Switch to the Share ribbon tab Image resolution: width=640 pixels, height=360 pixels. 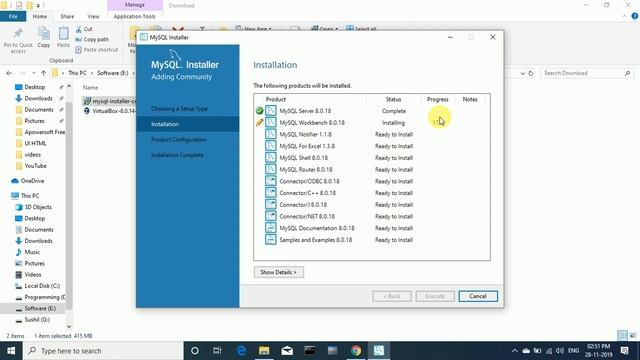pos(67,16)
